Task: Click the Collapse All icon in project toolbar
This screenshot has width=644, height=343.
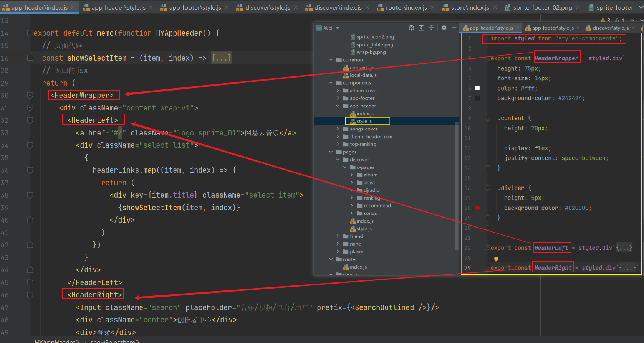Action: [431, 28]
